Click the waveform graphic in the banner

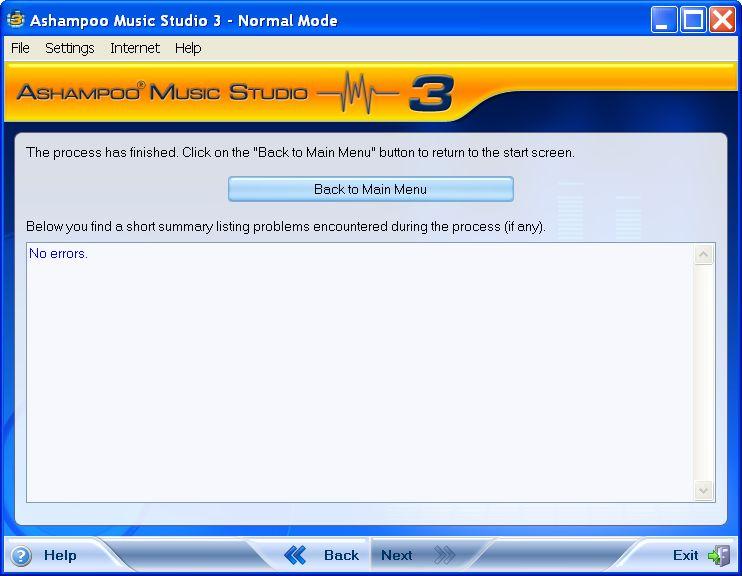pyautogui.click(x=358, y=94)
